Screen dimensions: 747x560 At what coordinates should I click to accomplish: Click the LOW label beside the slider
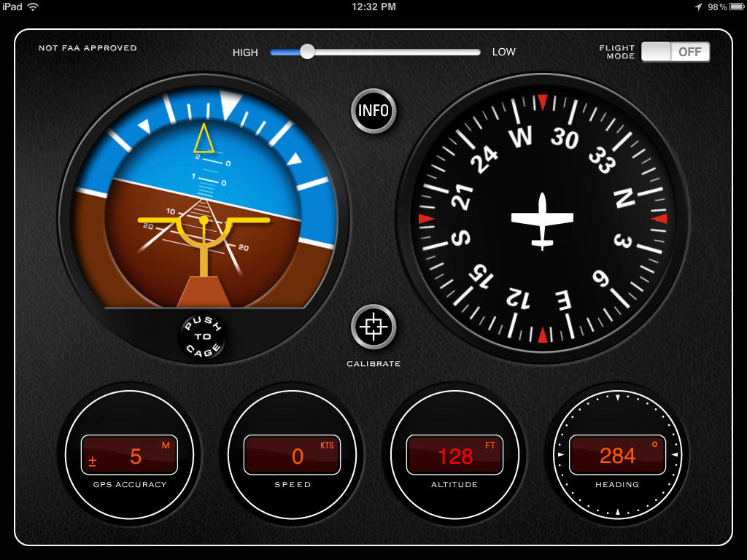(x=503, y=52)
